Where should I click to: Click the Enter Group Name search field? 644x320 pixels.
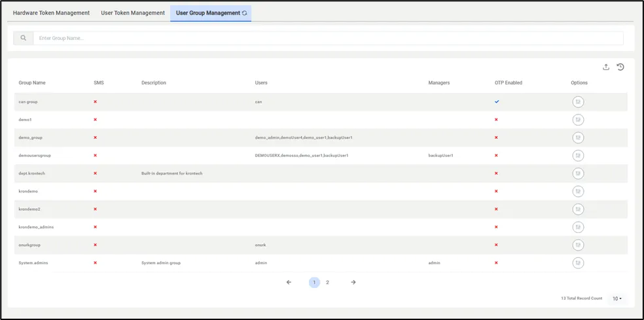[x=328, y=38]
